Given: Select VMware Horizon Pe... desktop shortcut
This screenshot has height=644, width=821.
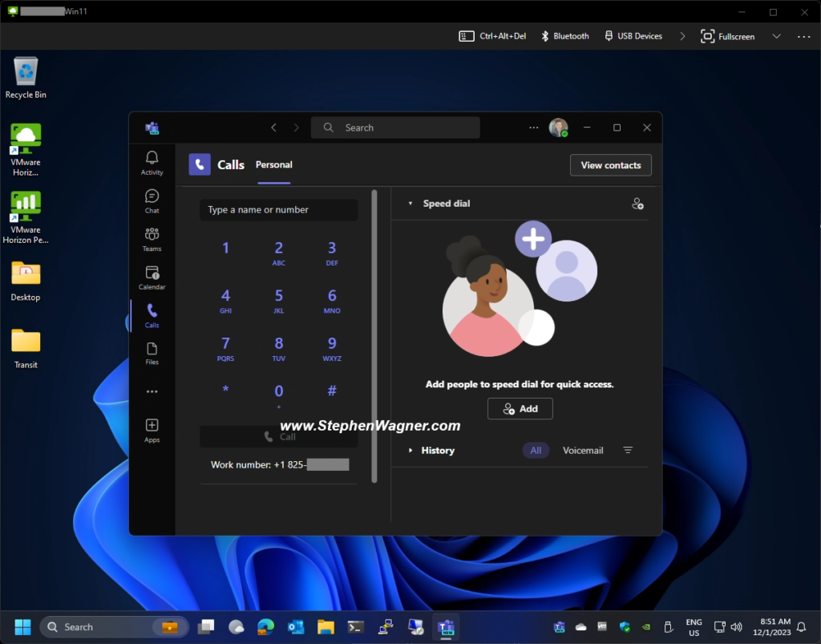Looking at the screenshot, I should [26, 218].
